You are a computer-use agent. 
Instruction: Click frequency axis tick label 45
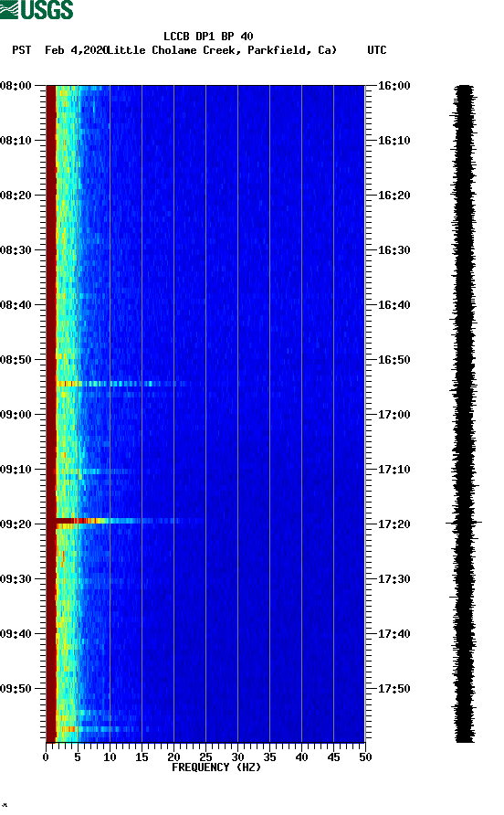tap(333, 757)
